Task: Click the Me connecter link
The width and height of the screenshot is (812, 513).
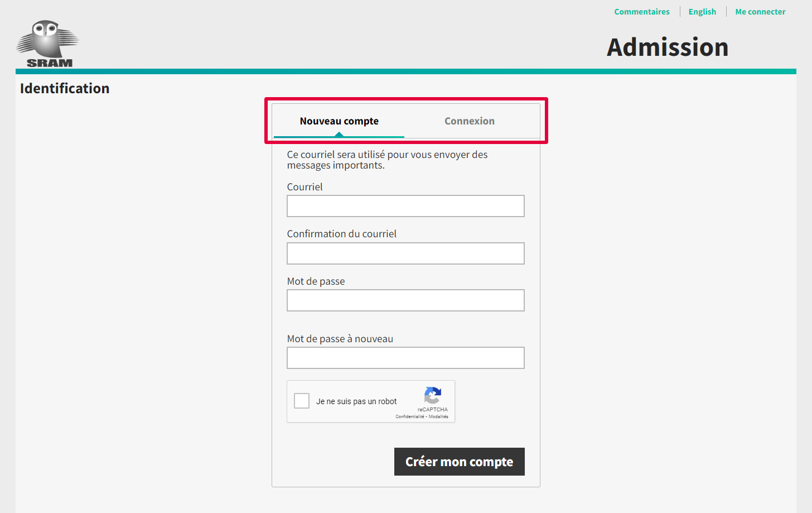Action: (x=760, y=12)
